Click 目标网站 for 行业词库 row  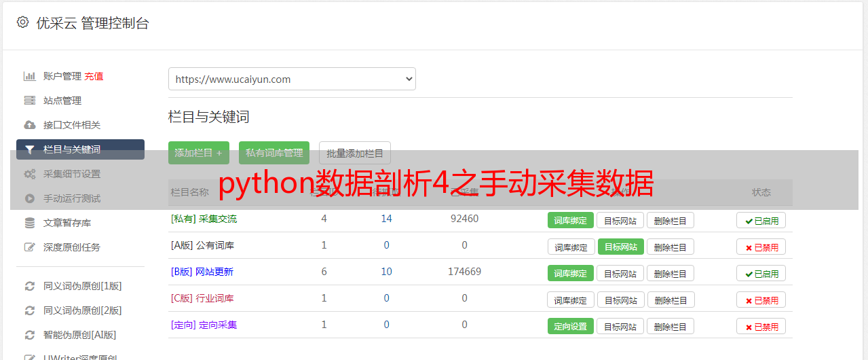point(621,300)
